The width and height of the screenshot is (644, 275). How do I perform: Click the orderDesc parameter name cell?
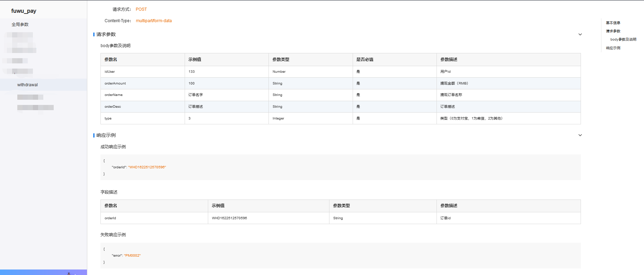click(142, 107)
